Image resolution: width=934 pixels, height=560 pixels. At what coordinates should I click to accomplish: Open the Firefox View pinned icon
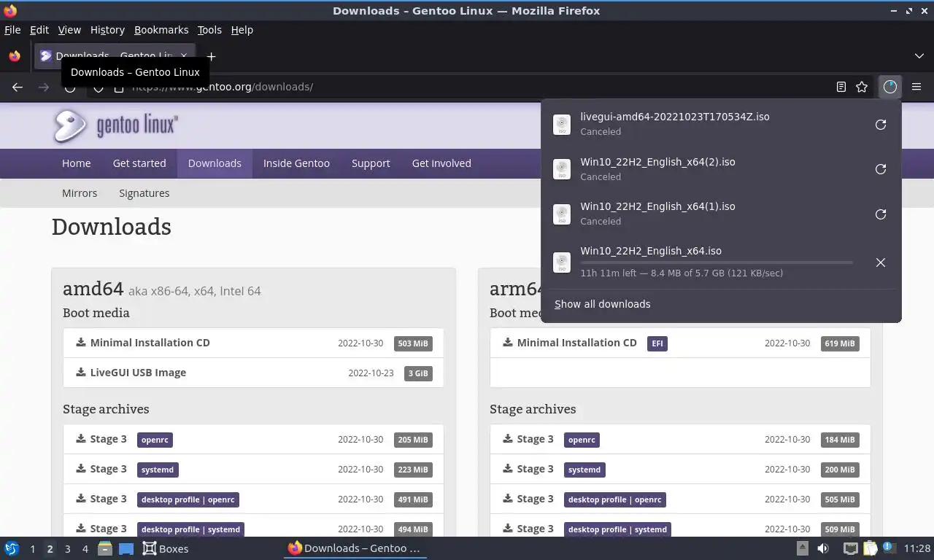(15, 56)
